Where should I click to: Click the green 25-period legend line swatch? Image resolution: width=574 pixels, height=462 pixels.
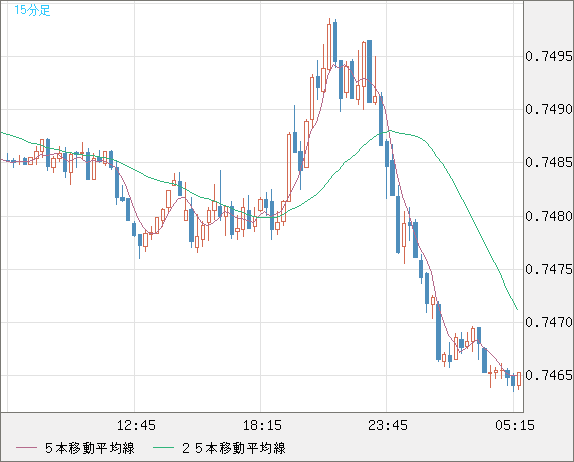[163, 448]
